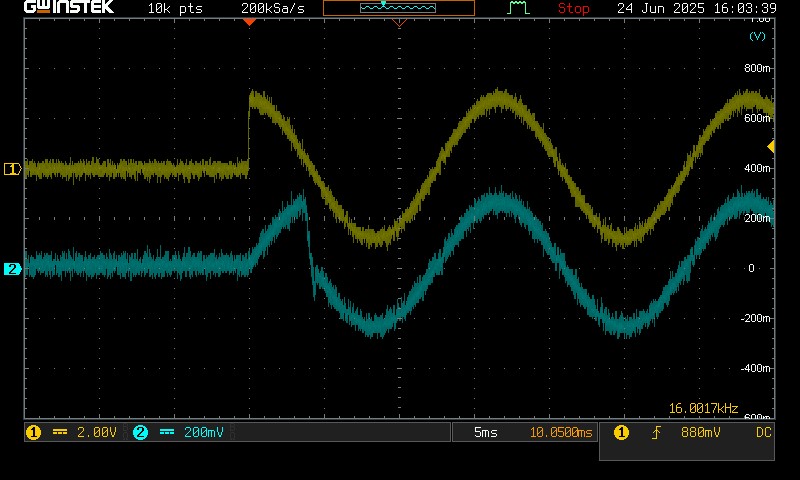Viewport: 800px width, 480px height.
Task: Click the channel 1 yellow badge
Action: tap(34, 433)
